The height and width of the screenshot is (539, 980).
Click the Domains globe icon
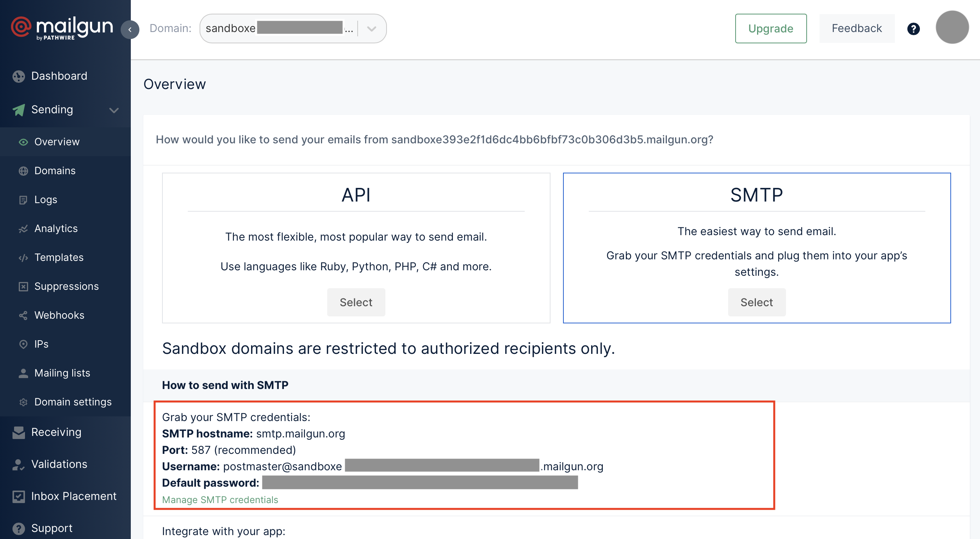pyautogui.click(x=23, y=171)
